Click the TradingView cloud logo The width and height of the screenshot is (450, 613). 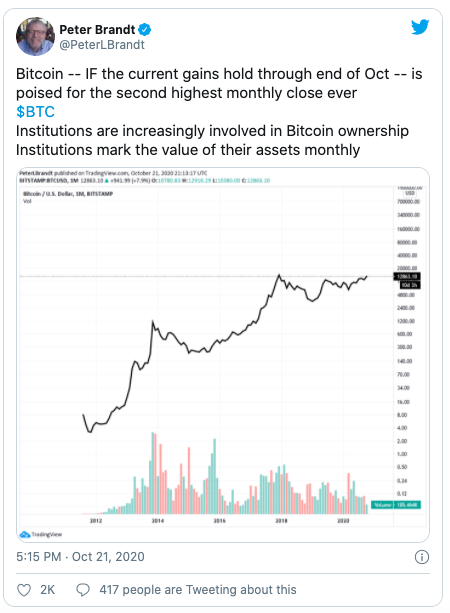tap(25, 534)
